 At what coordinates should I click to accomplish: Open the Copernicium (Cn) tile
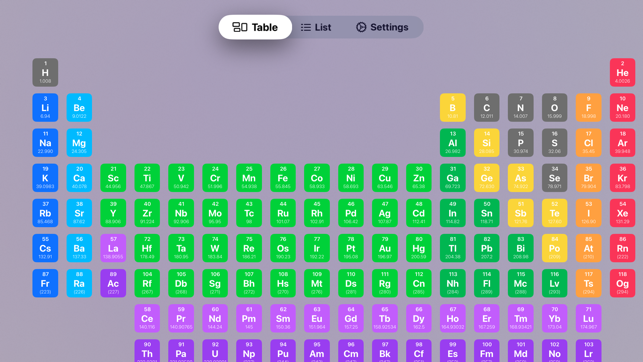418,283
